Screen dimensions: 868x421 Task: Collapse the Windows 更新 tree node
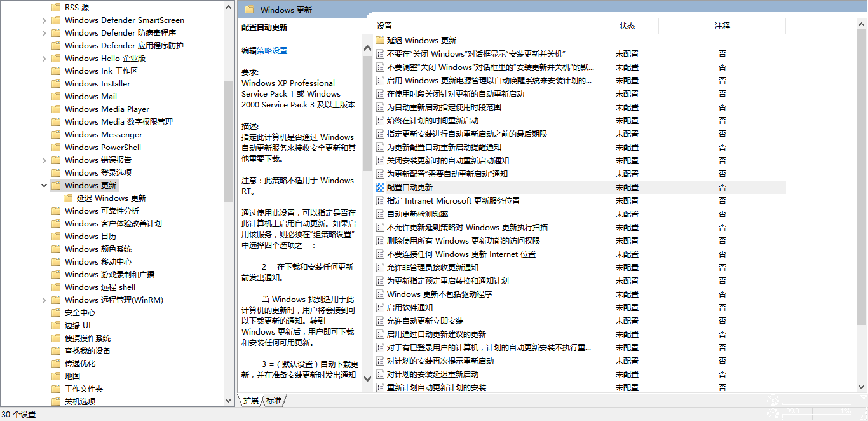(x=44, y=186)
